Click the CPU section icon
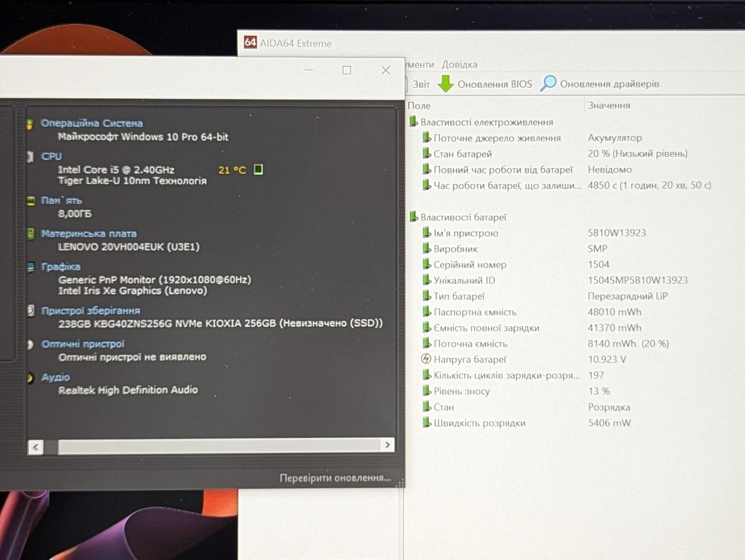The image size is (745, 560). [30, 156]
